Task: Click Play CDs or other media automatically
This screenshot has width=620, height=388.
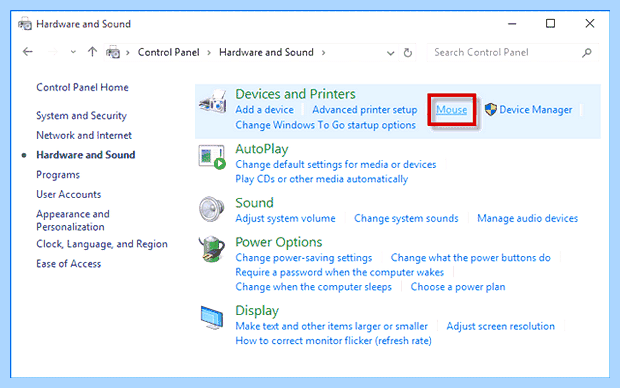Action: tap(321, 179)
